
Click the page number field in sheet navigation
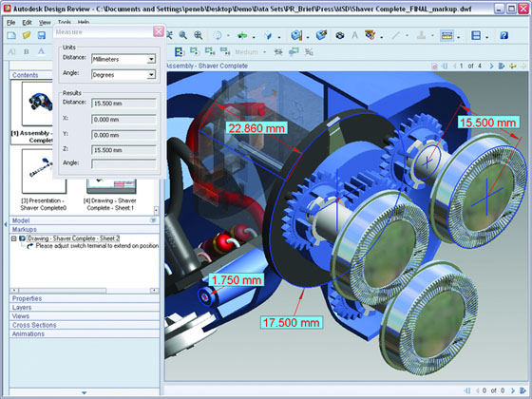click(462, 66)
